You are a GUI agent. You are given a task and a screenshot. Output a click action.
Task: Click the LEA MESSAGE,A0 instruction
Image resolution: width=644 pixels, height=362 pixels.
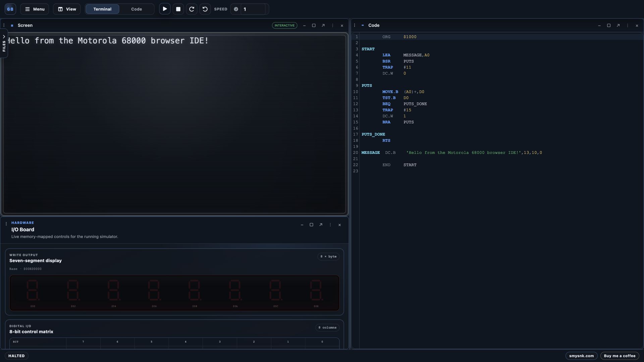click(406, 55)
